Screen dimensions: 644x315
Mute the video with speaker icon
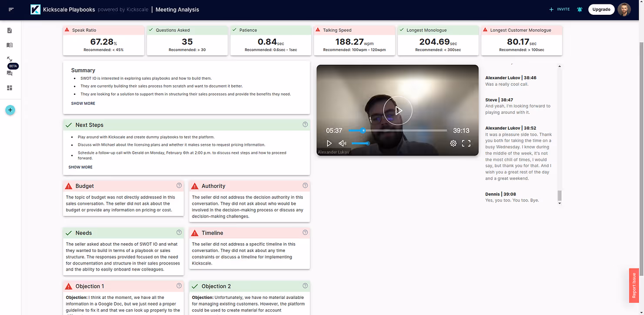point(342,143)
